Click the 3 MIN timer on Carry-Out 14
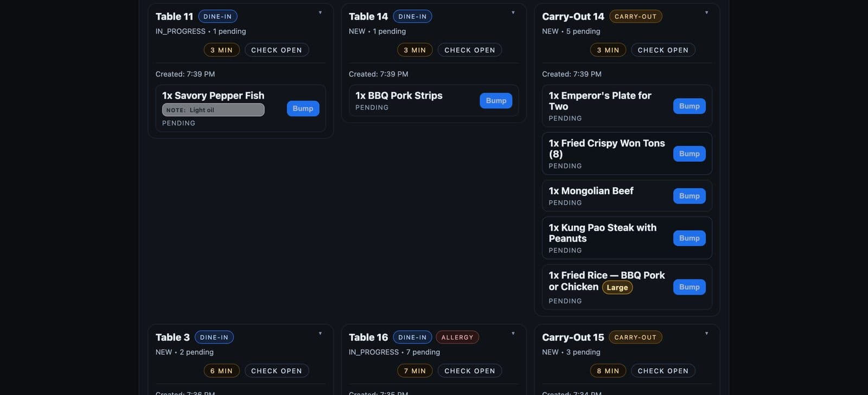The image size is (868, 395). [608, 50]
